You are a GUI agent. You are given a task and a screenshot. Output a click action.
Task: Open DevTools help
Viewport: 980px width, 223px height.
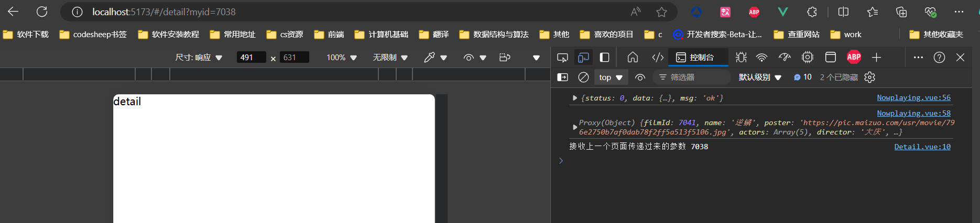[x=939, y=57]
